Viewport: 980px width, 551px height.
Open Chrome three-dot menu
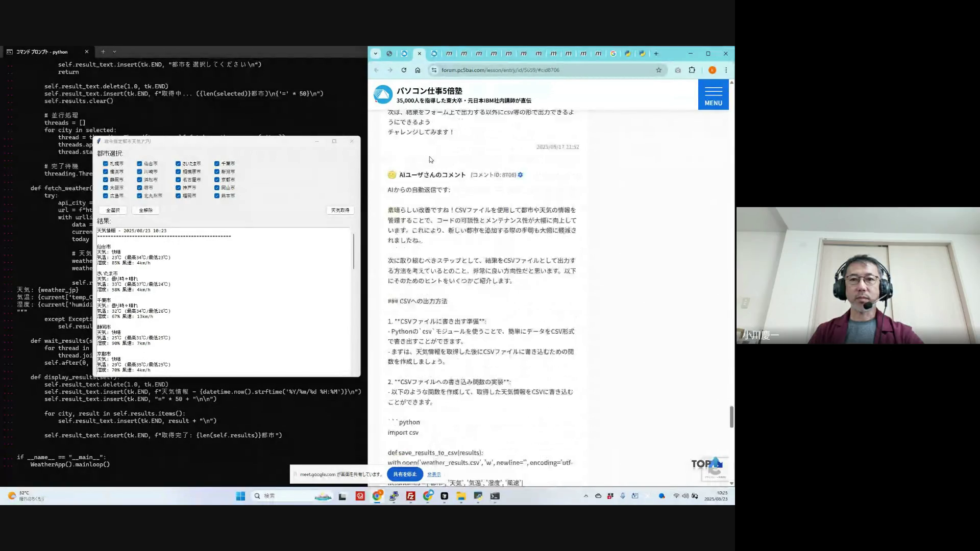coord(726,70)
